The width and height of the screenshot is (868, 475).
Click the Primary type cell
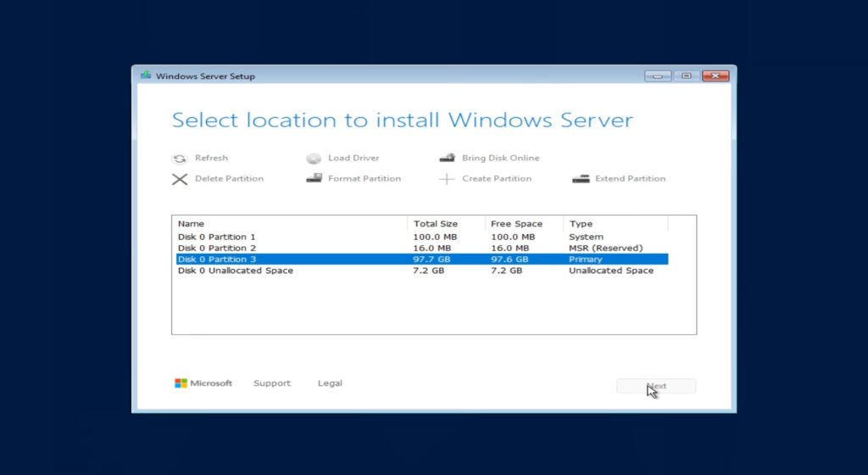(585, 259)
